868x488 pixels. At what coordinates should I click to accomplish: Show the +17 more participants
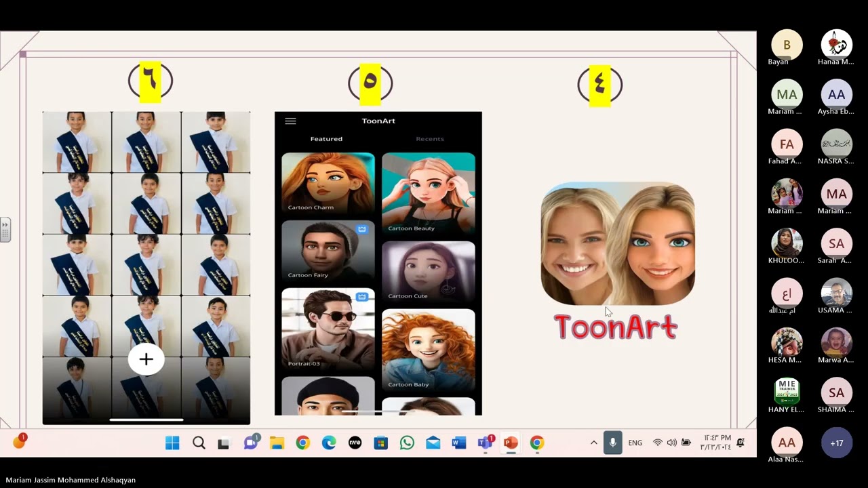(837, 443)
